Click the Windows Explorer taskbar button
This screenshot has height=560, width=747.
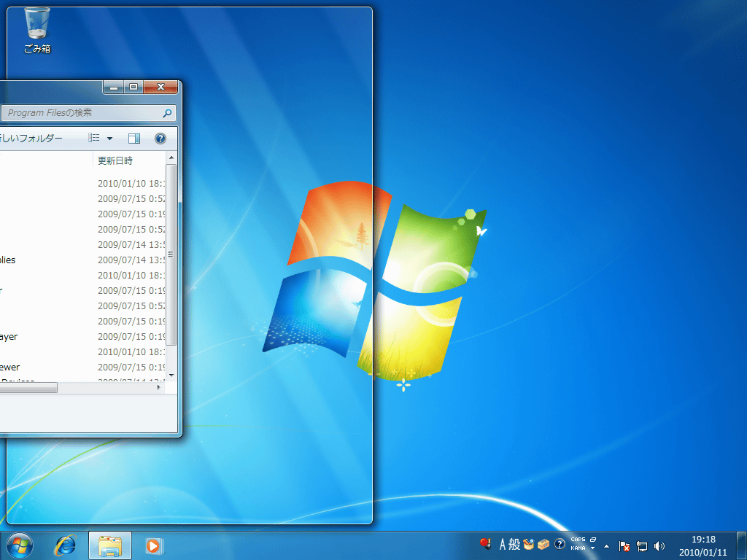click(110, 545)
